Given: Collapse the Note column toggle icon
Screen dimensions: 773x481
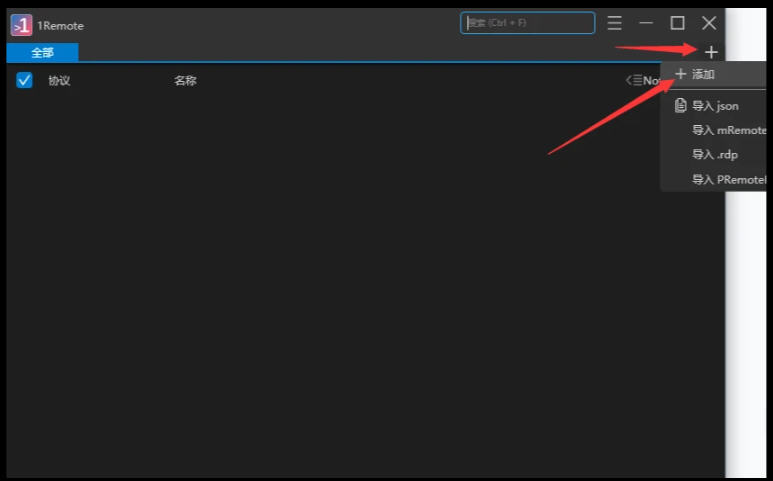Looking at the screenshot, I should pos(633,80).
